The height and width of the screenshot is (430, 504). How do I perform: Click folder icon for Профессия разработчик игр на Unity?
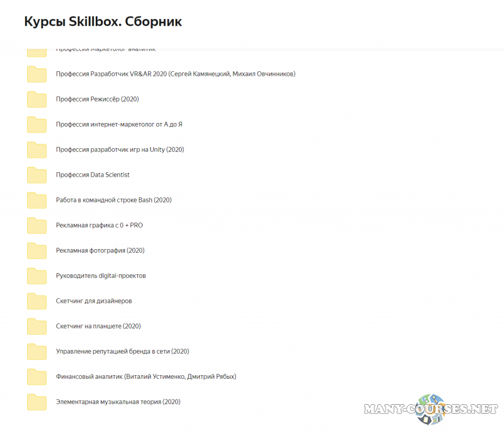(37, 150)
